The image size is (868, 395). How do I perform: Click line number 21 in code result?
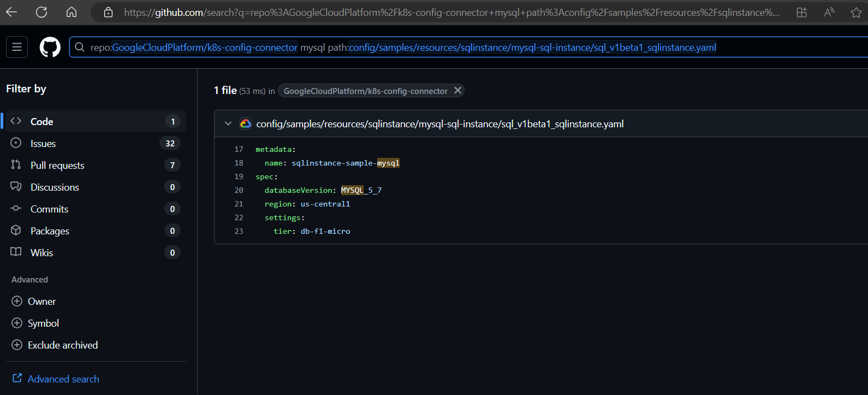tap(239, 204)
